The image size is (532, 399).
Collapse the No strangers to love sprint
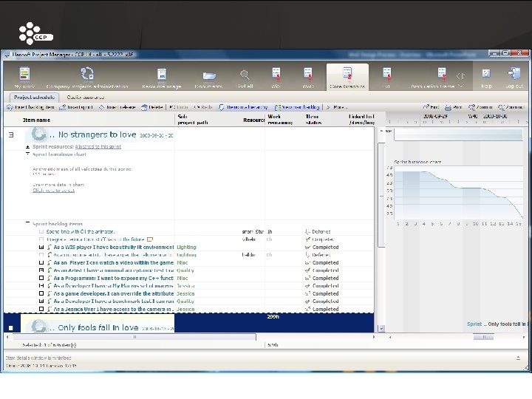(11, 134)
